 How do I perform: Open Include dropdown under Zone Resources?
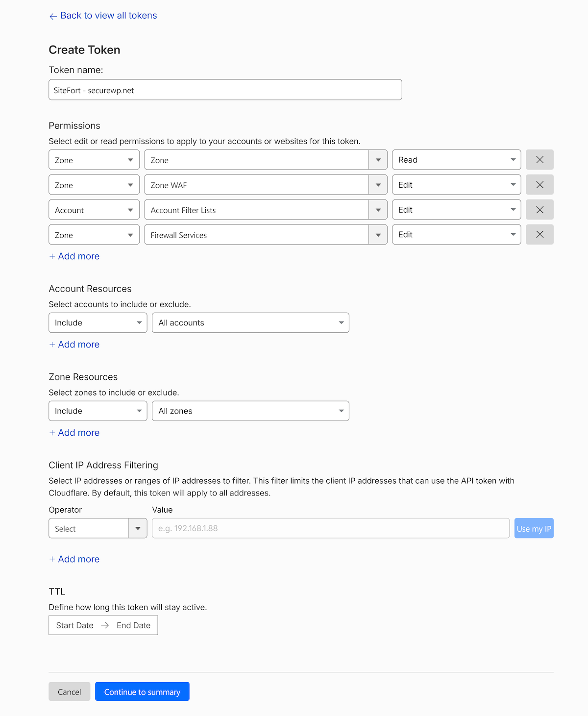click(98, 411)
